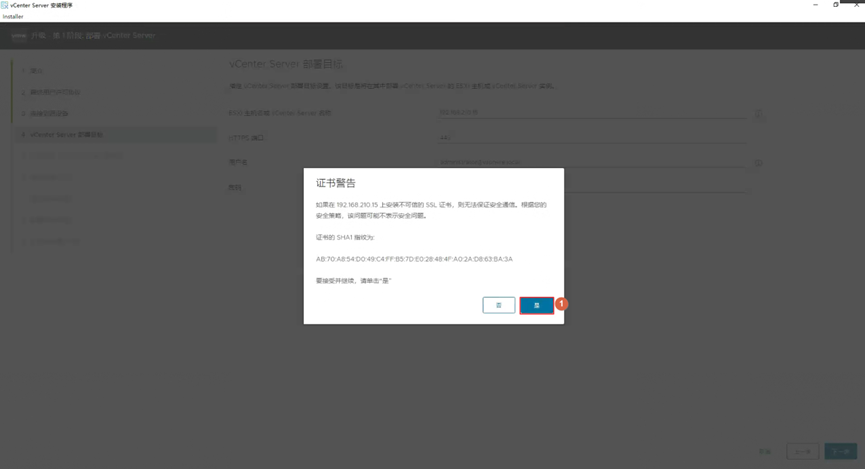This screenshot has height=469, width=865.
Task: Click the info icon beside the username field
Action: click(759, 163)
